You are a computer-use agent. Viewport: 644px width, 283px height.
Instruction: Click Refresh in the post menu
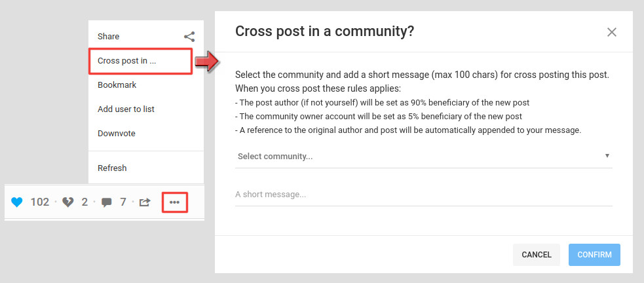pos(112,168)
